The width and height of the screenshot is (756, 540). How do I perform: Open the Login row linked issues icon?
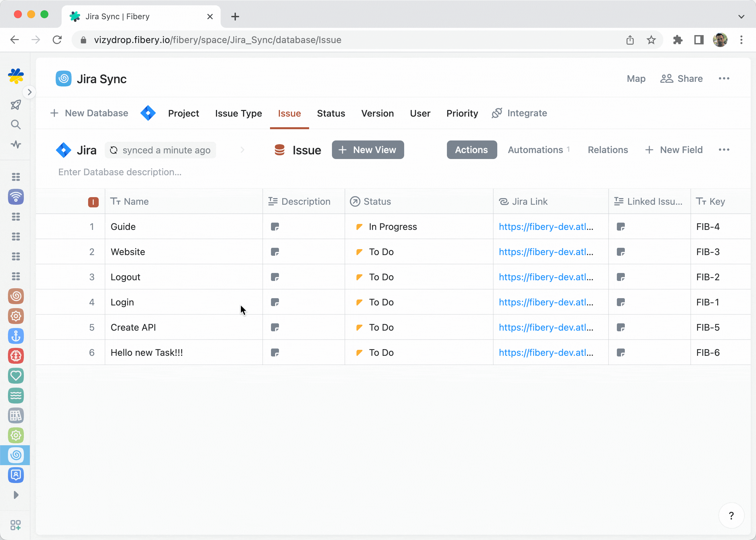click(x=621, y=302)
